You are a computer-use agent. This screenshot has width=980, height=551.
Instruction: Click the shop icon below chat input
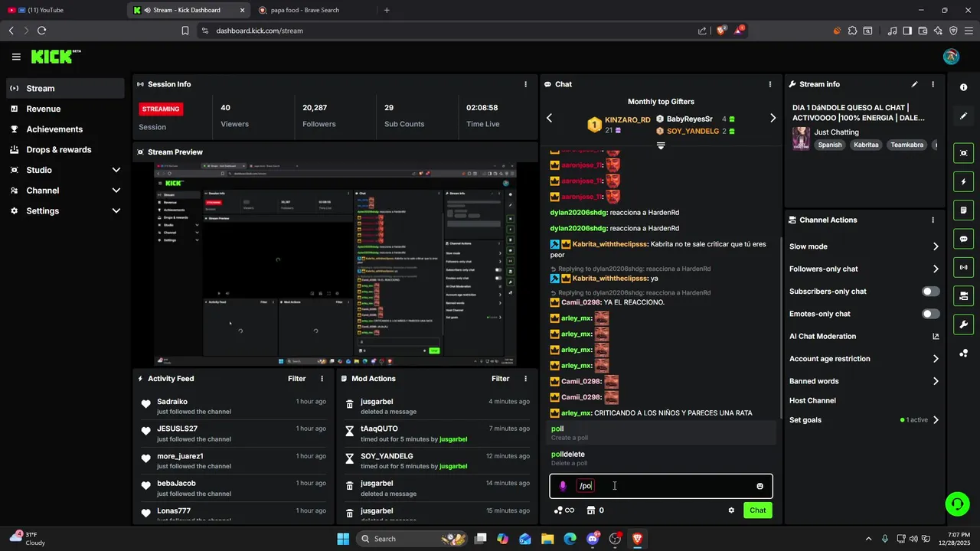(x=590, y=510)
